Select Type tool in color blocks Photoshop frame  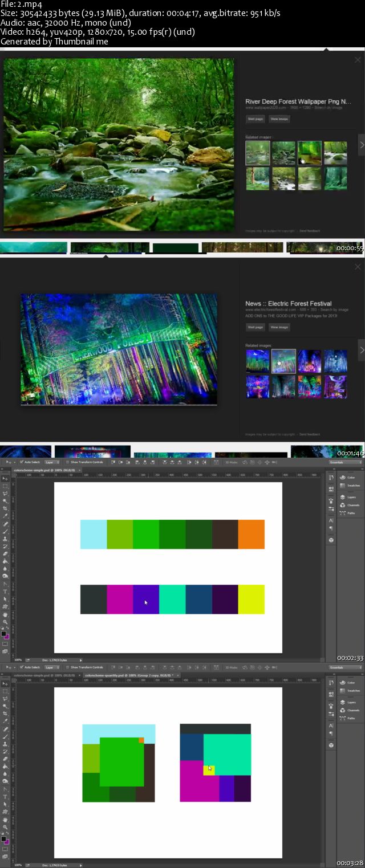pyautogui.click(x=5, y=797)
